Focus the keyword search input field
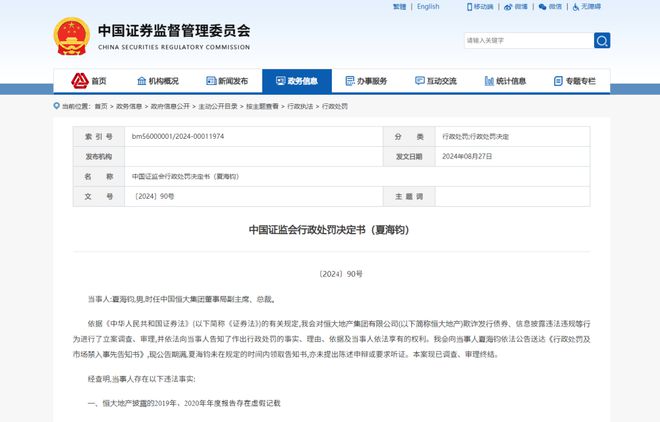Screen dimensions: 660x422 (529, 40)
